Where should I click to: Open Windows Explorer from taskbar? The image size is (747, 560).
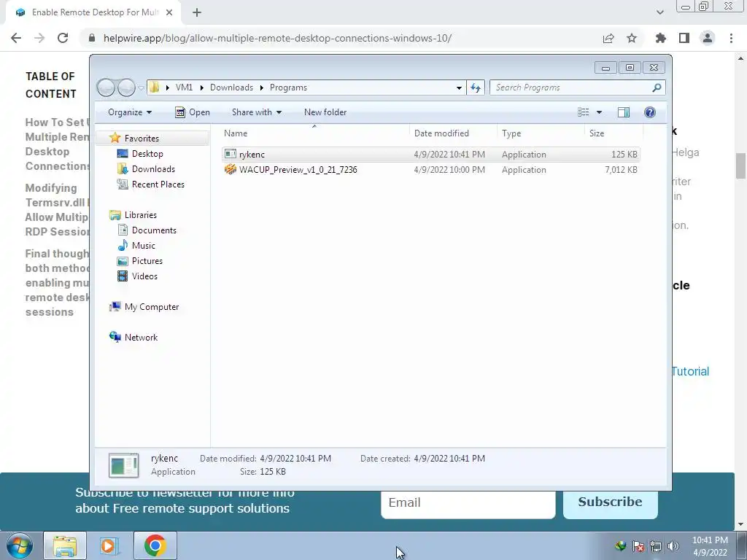pyautogui.click(x=65, y=545)
